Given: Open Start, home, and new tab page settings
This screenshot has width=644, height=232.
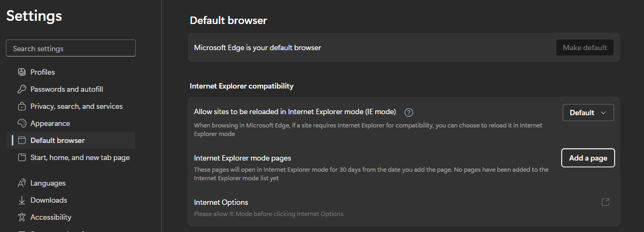Looking at the screenshot, I should [x=80, y=157].
